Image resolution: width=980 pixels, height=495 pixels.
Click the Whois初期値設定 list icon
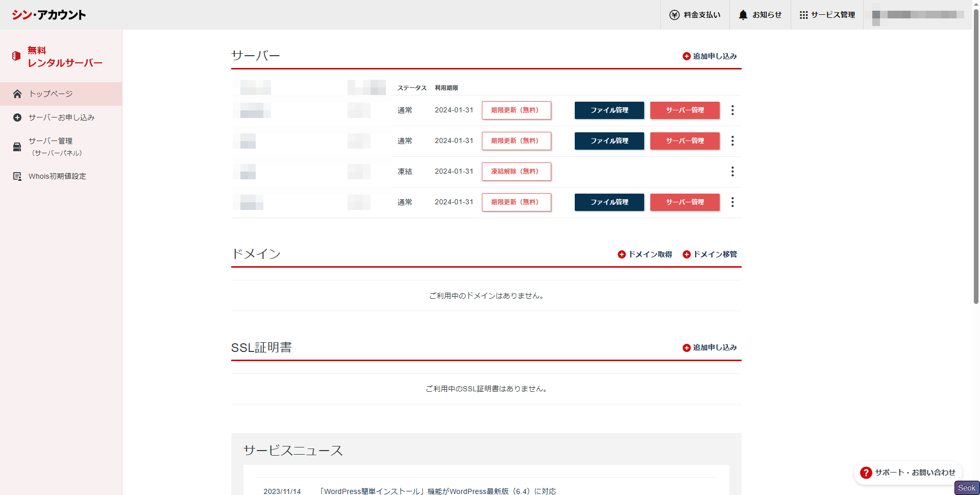[17, 176]
